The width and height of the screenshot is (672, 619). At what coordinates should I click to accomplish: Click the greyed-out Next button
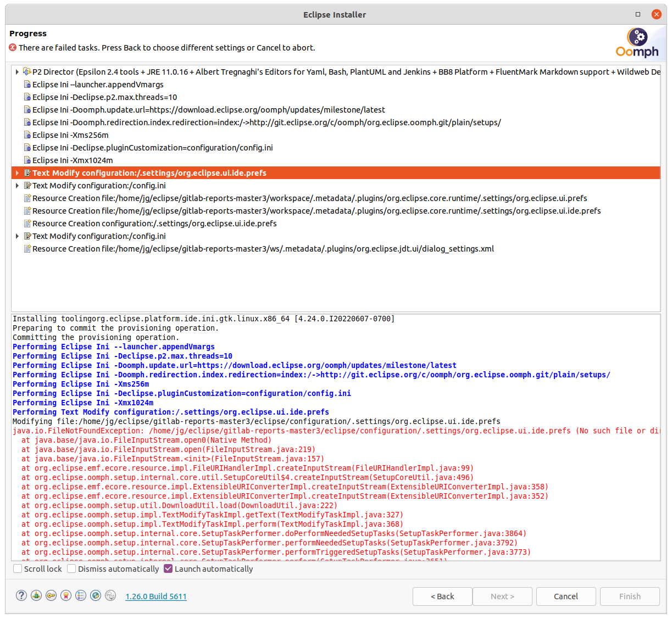[x=503, y=596]
